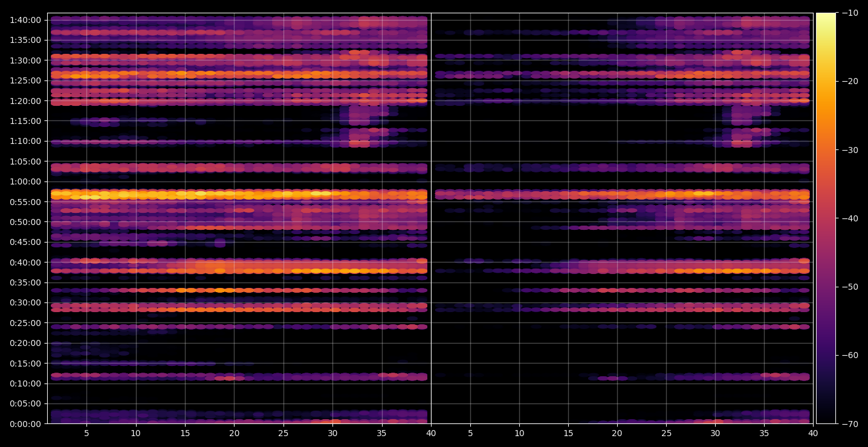Select the 1:00:00 y-axis tick label
Image resolution: width=868 pixels, height=447 pixels.
click(x=25, y=181)
